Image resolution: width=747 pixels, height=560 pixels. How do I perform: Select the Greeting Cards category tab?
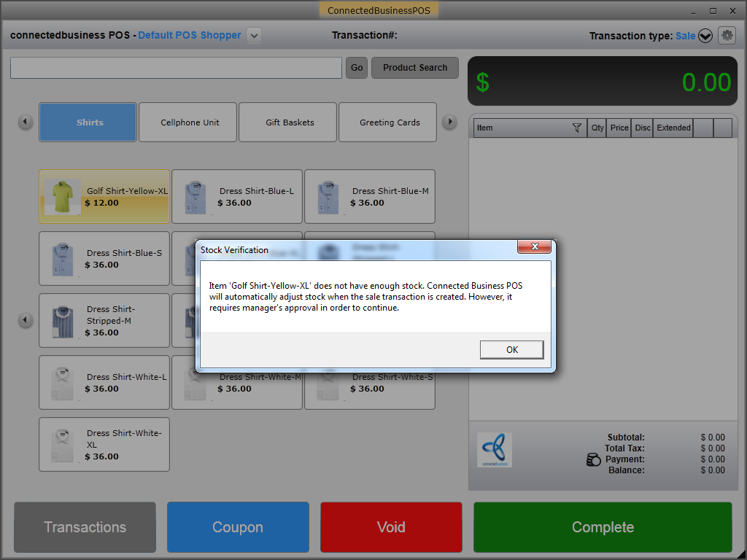click(x=388, y=122)
